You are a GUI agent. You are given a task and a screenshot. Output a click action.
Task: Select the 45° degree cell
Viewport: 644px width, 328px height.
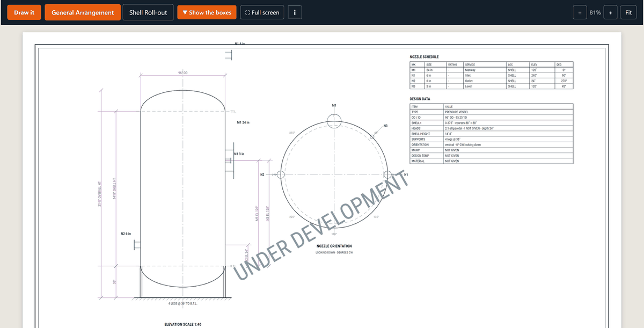tap(564, 86)
